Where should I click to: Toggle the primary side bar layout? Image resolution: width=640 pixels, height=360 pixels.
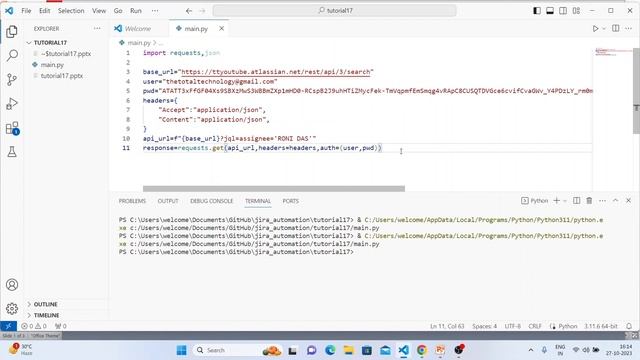[537, 11]
